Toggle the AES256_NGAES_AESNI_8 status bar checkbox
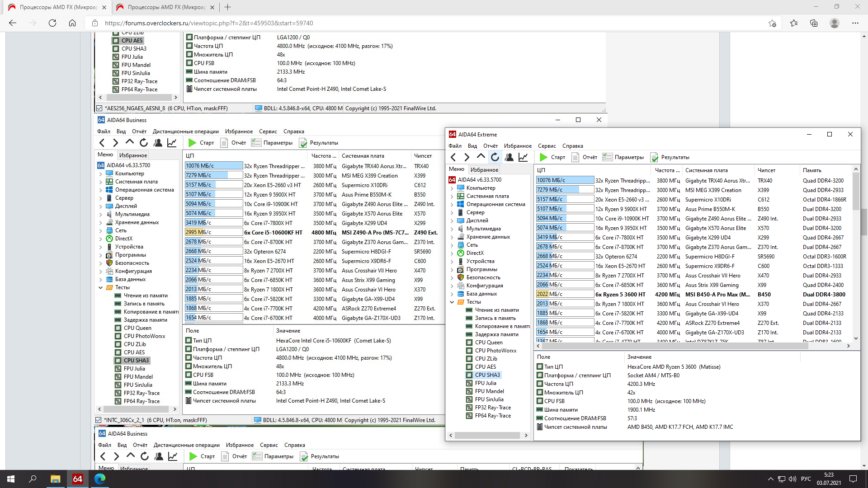 99,108
